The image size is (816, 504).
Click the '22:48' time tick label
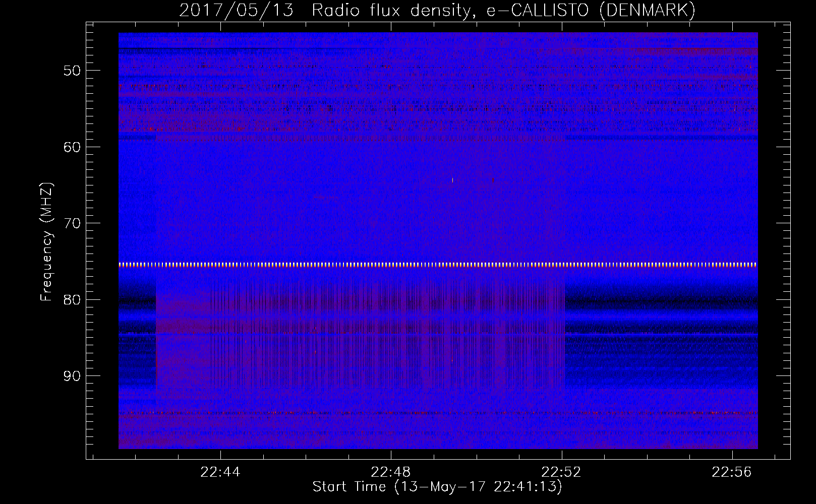(x=391, y=472)
